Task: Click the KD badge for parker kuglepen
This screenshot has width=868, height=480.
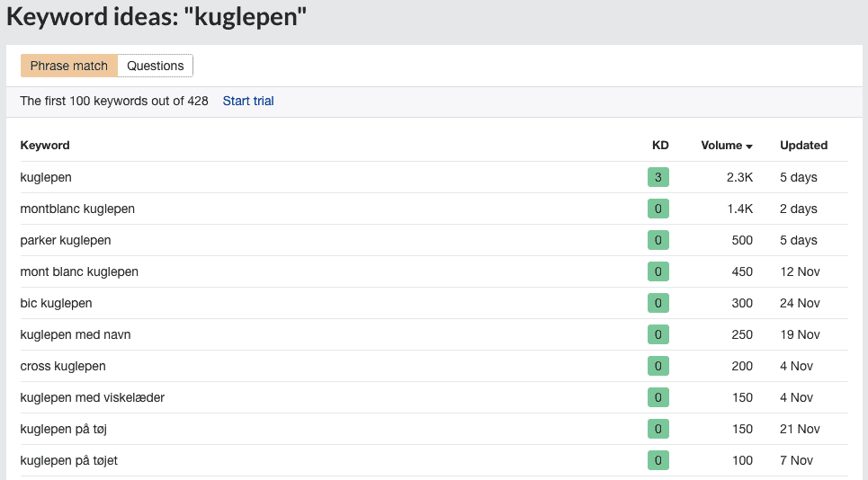Action: click(x=658, y=241)
